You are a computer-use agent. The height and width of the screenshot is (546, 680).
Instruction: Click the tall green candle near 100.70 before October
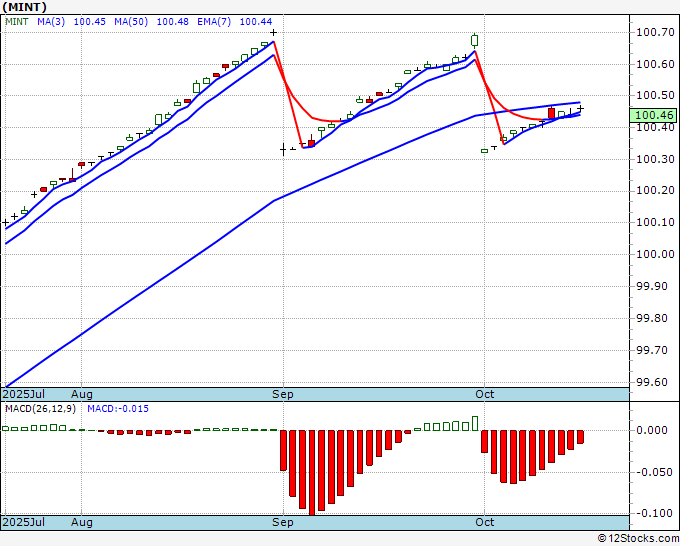coord(474,40)
